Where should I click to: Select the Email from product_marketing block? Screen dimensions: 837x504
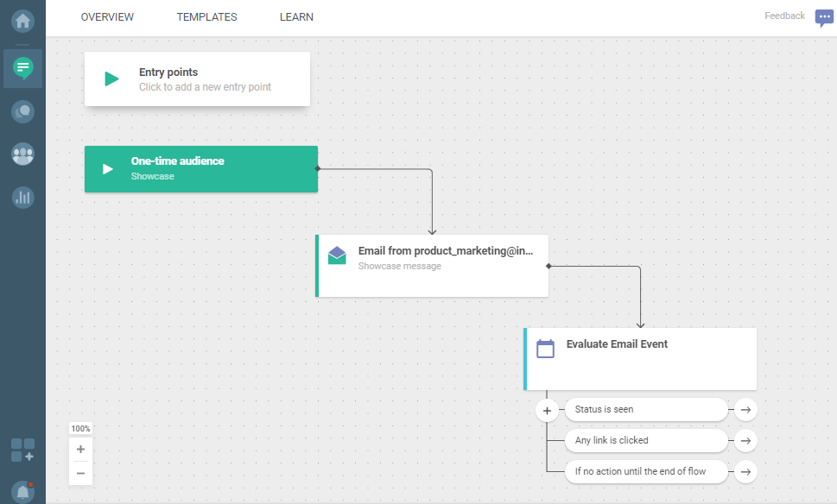point(432,266)
